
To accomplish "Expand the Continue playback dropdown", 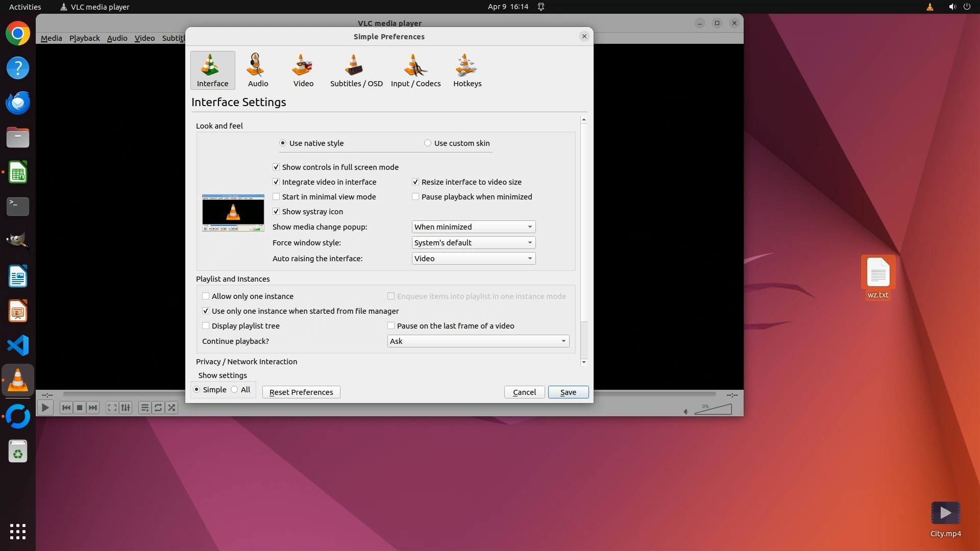I will pyautogui.click(x=478, y=341).
